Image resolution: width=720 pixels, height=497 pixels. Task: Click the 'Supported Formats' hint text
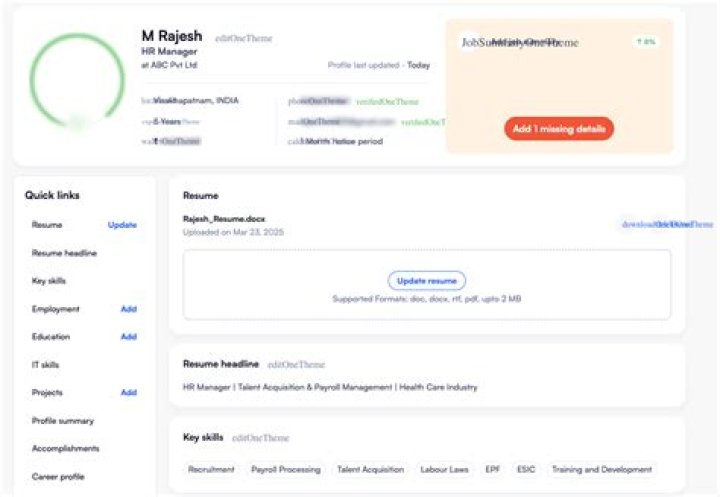coord(427,299)
